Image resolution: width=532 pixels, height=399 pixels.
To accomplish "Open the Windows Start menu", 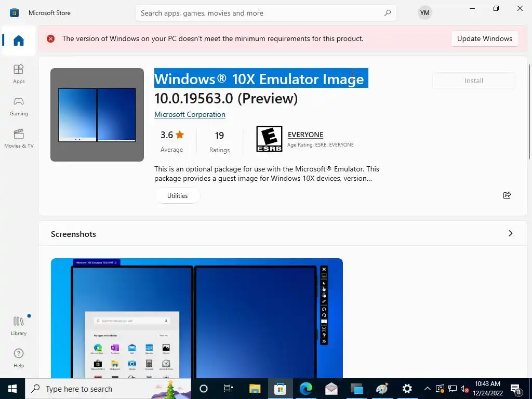I will tap(12, 389).
